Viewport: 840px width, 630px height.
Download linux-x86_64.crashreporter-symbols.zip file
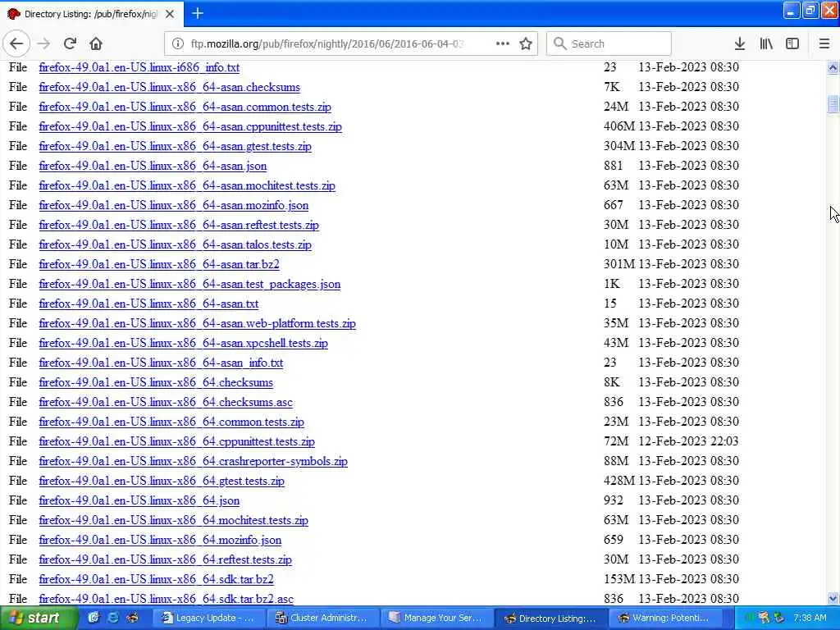pyautogui.click(x=193, y=461)
